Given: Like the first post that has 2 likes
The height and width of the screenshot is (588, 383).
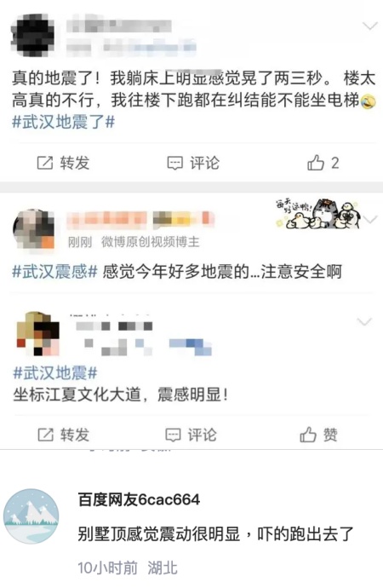Looking at the screenshot, I should (x=316, y=163).
